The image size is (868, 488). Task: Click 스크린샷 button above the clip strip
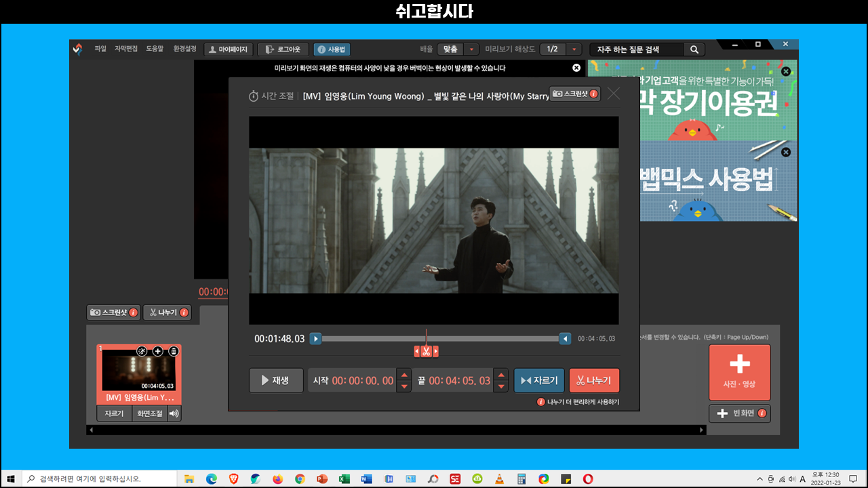113,312
